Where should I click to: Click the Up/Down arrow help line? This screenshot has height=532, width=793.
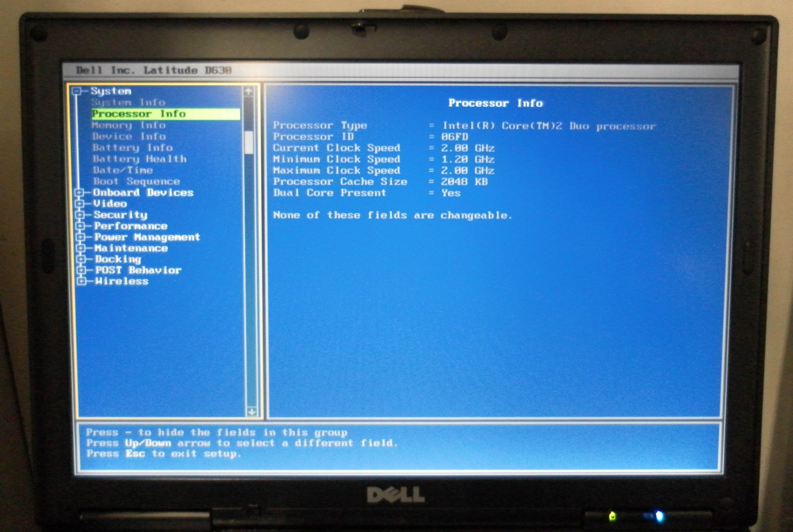pos(242,443)
